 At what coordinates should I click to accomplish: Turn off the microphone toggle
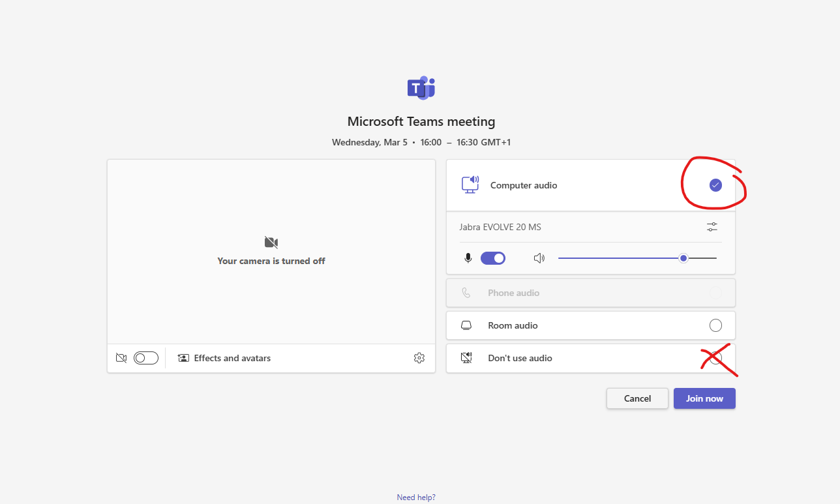point(493,258)
